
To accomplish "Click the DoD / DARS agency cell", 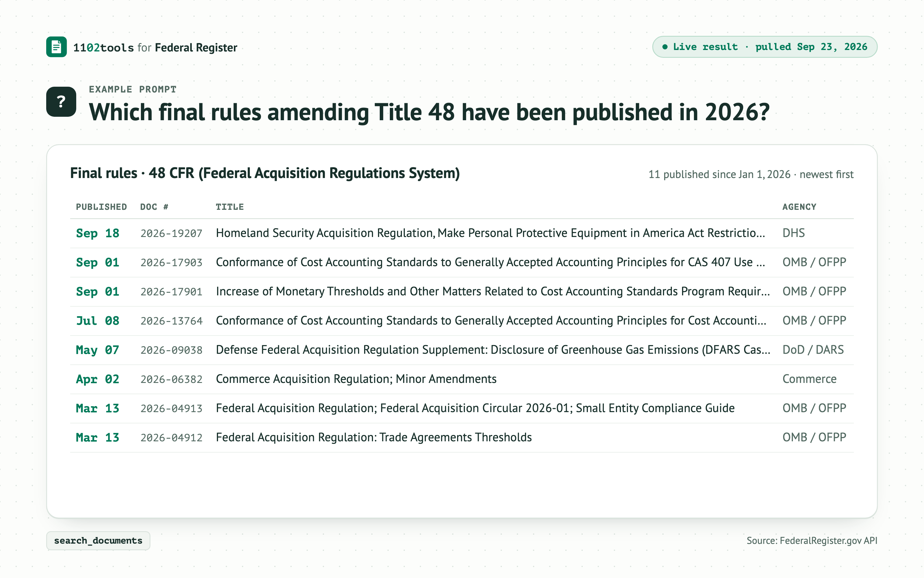I will 813,350.
